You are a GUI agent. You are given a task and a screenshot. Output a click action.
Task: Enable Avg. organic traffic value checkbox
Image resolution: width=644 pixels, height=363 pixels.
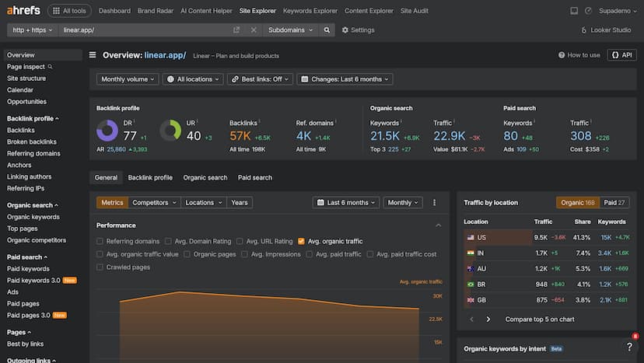(x=100, y=254)
